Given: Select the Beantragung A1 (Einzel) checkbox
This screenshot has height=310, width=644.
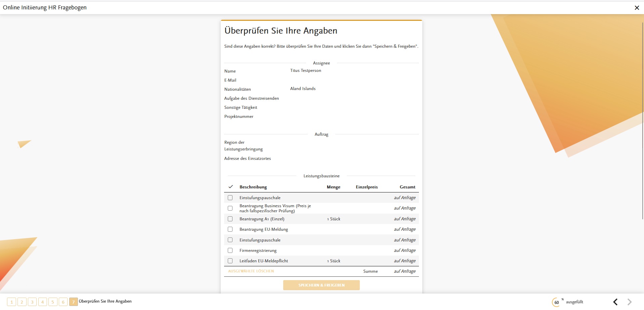Looking at the screenshot, I should click(x=230, y=219).
